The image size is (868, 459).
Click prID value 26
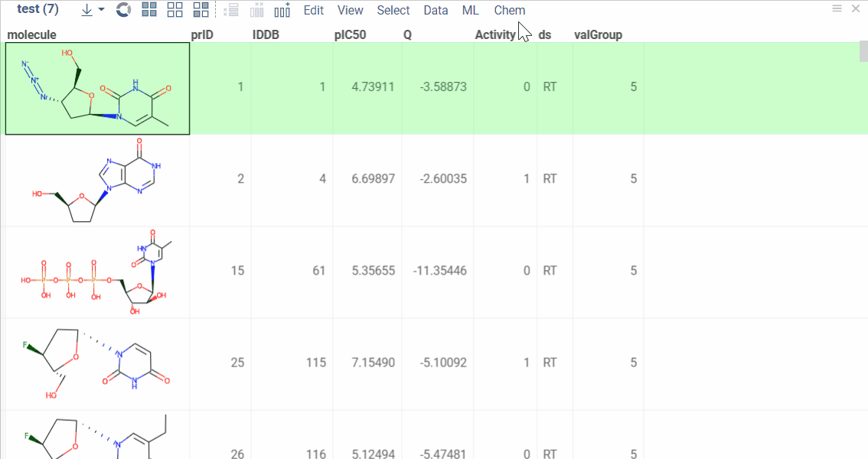pos(237,454)
